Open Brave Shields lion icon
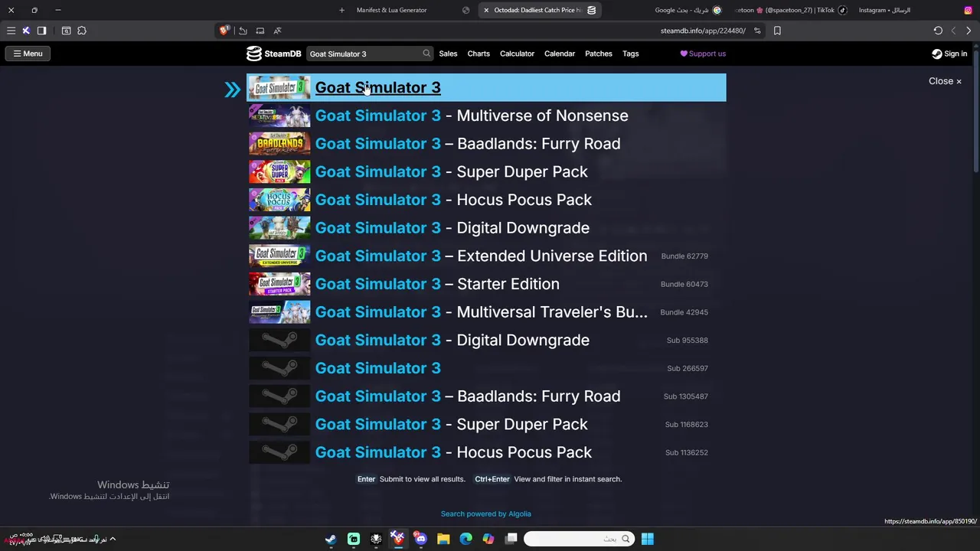The width and height of the screenshot is (980, 551). [x=224, y=31]
